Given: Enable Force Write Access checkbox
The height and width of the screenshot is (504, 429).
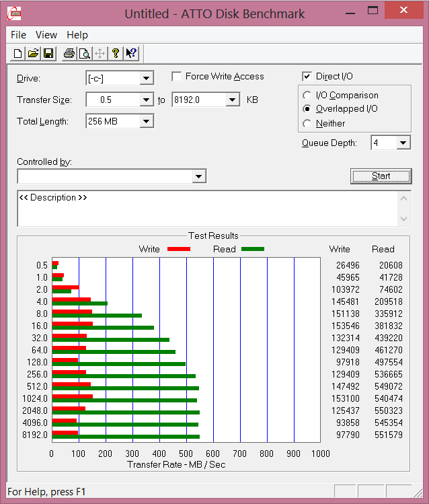Looking at the screenshot, I should (177, 77).
